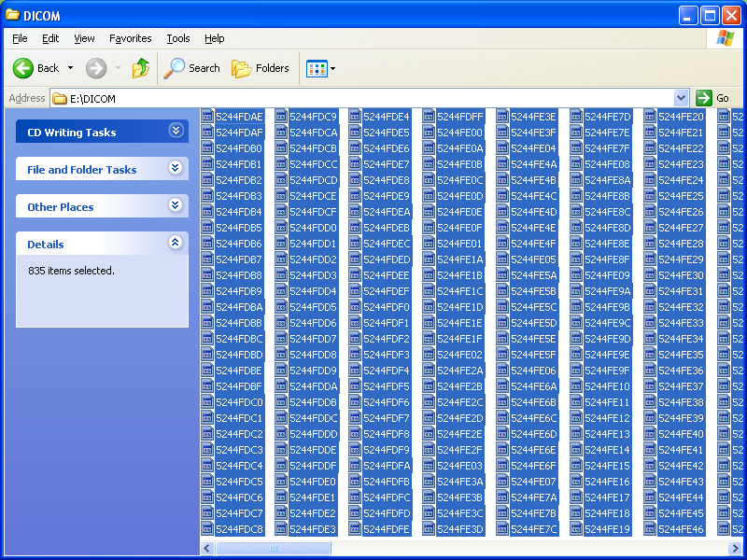Click the file icon of 5244FDED
The image size is (747, 560).
click(355, 259)
